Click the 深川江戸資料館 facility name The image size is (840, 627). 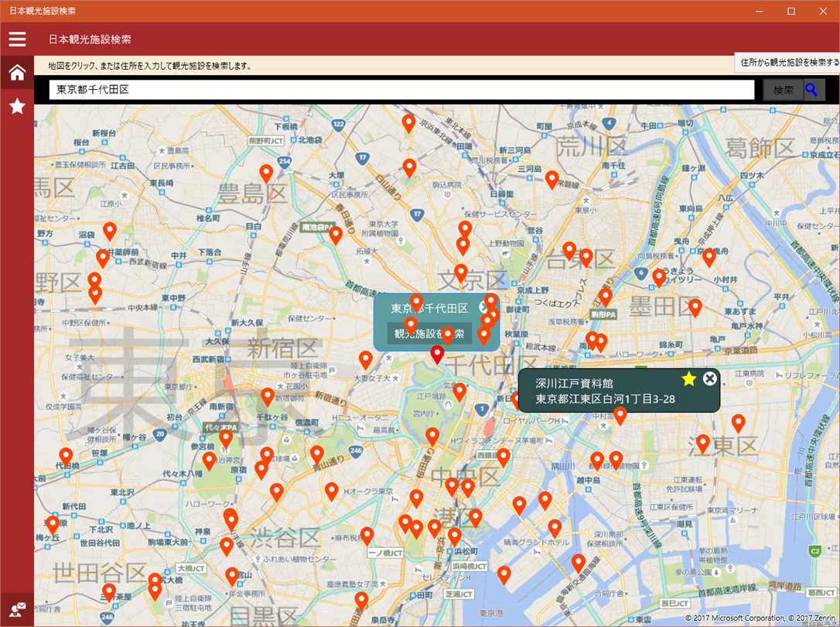click(x=574, y=383)
